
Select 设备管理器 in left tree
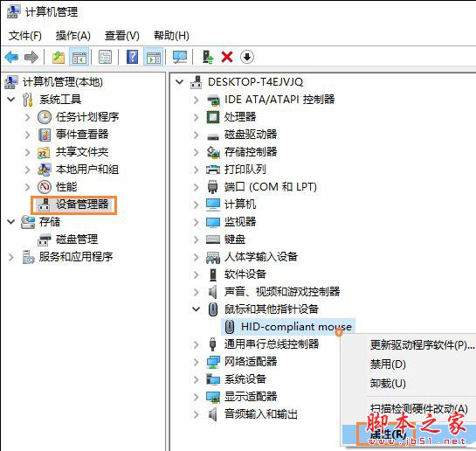coord(82,205)
